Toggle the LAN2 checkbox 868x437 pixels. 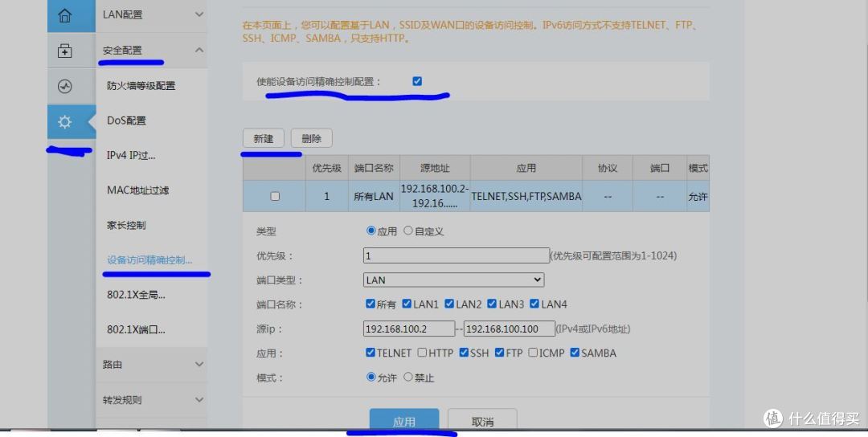[x=449, y=304]
